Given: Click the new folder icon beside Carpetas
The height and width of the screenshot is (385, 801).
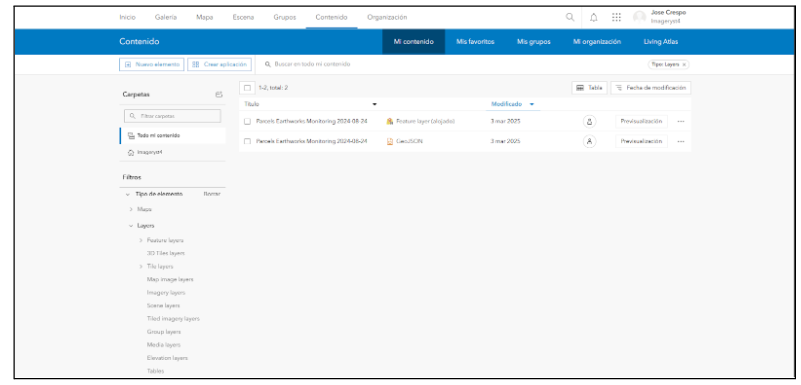Looking at the screenshot, I should (x=219, y=94).
